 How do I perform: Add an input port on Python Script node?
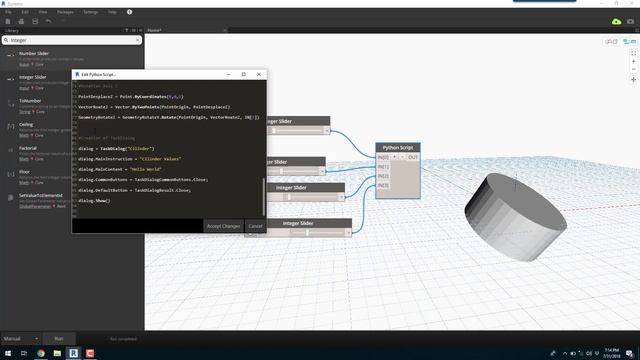394,157
